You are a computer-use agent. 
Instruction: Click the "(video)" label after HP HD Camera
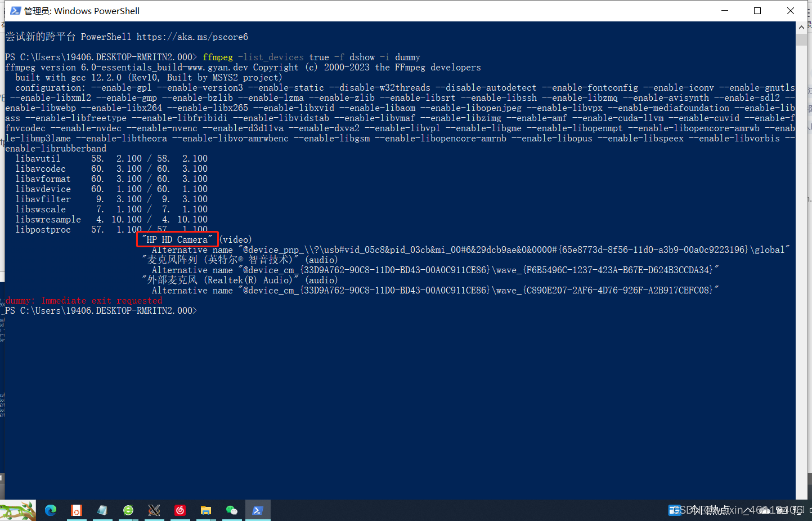[x=236, y=240]
